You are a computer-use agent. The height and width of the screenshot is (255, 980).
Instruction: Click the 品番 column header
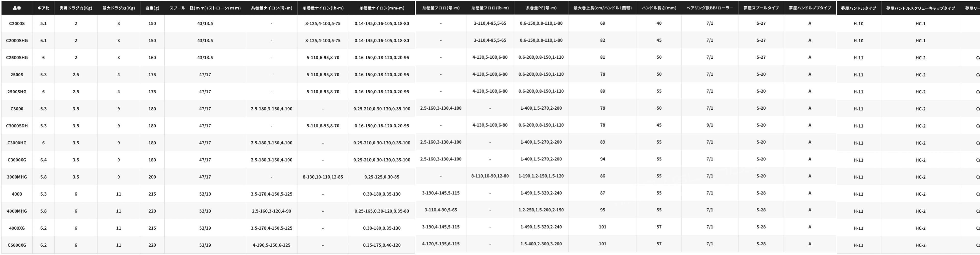click(17, 8)
